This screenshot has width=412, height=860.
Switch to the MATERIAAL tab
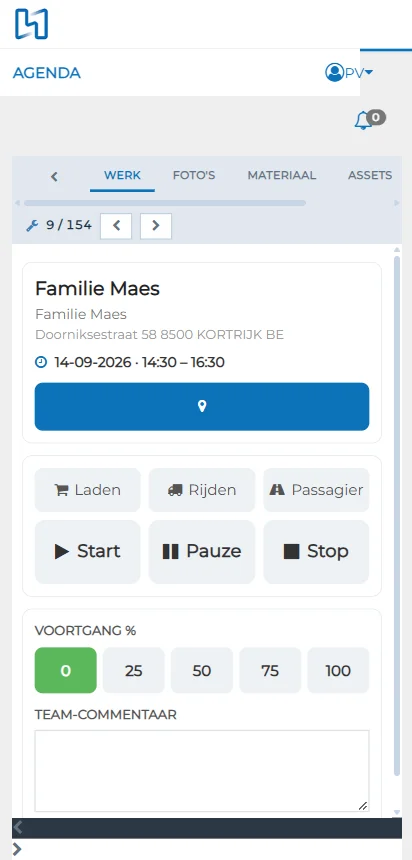click(281, 176)
